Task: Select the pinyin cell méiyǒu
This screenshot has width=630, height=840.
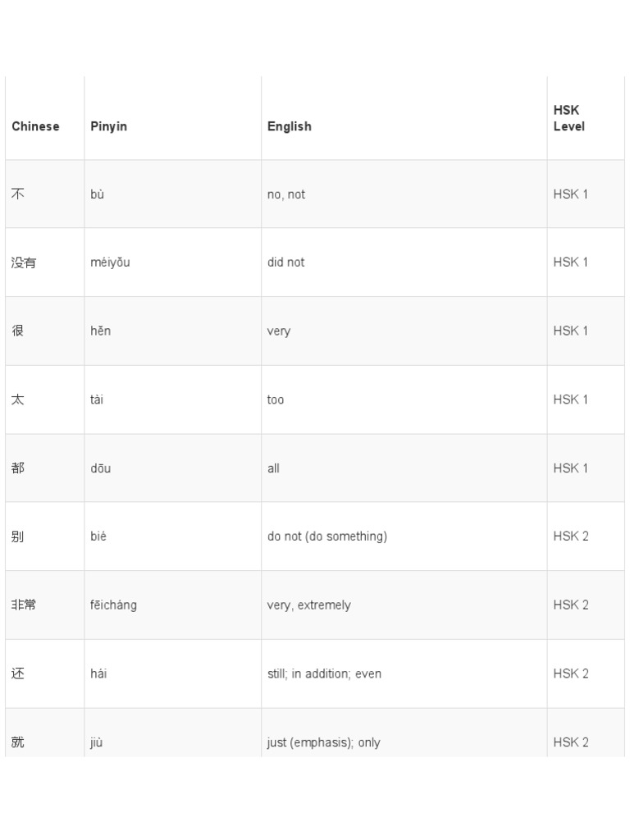Action: [x=110, y=262]
